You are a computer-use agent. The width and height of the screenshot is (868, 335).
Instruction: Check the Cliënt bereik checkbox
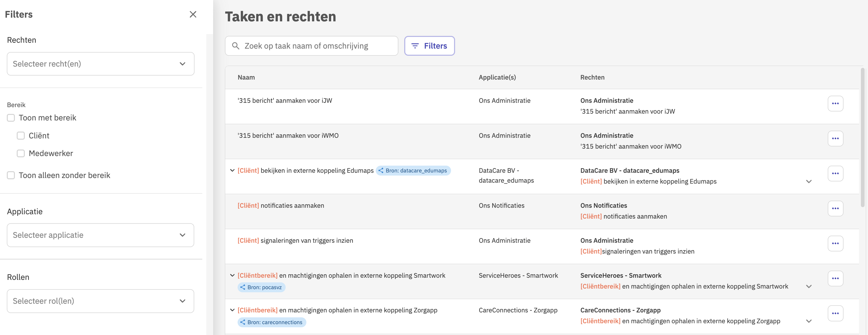coord(21,136)
